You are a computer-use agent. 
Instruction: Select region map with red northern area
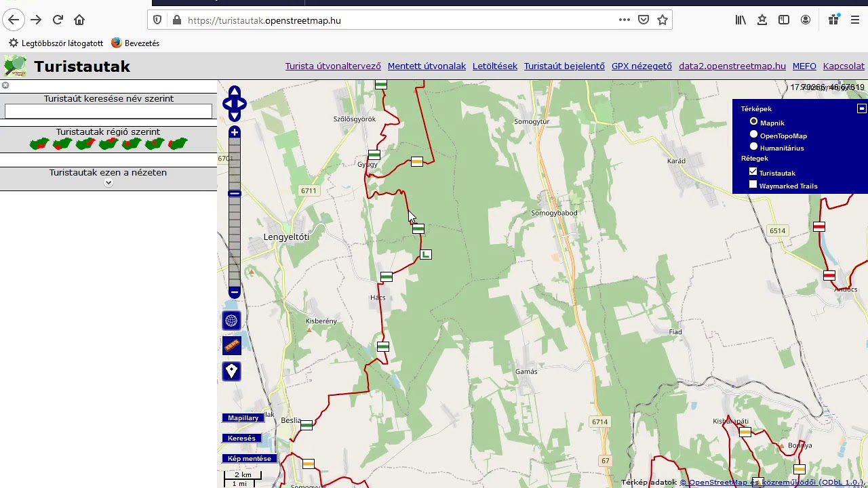pyautogui.click(x=108, y=144)
